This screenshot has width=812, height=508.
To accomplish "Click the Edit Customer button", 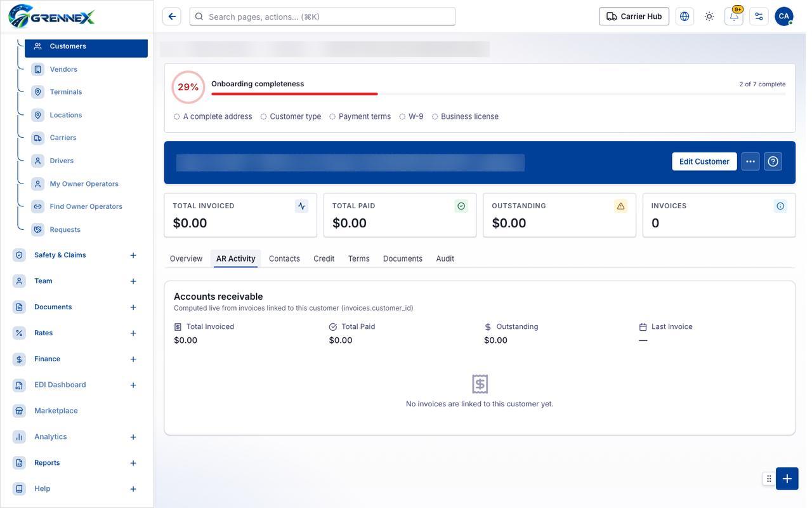I will pos(704,161).
